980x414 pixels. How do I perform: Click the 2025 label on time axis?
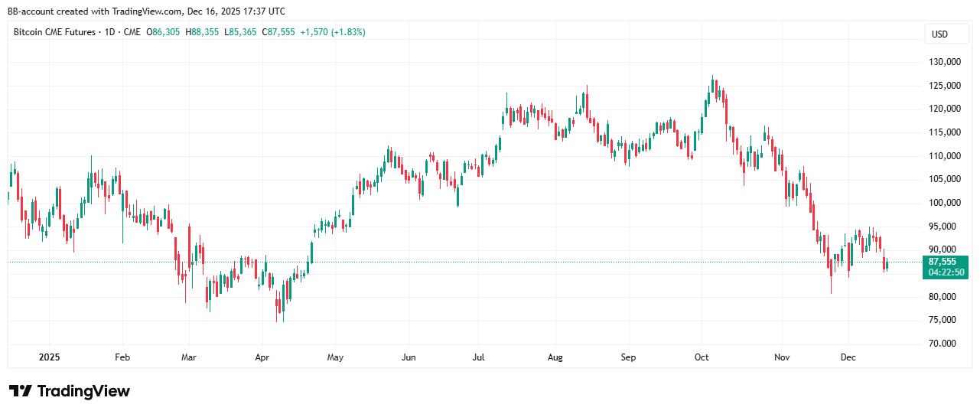tap(49, 357)
